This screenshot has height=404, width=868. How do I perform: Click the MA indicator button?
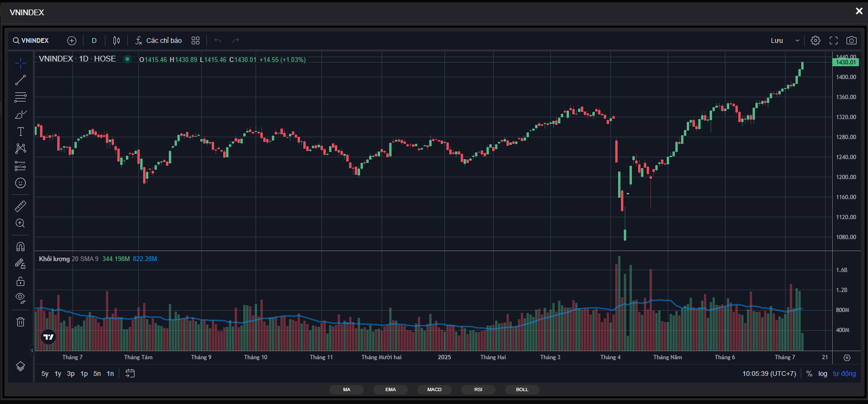pyautogui.click(x=347, y=390)
